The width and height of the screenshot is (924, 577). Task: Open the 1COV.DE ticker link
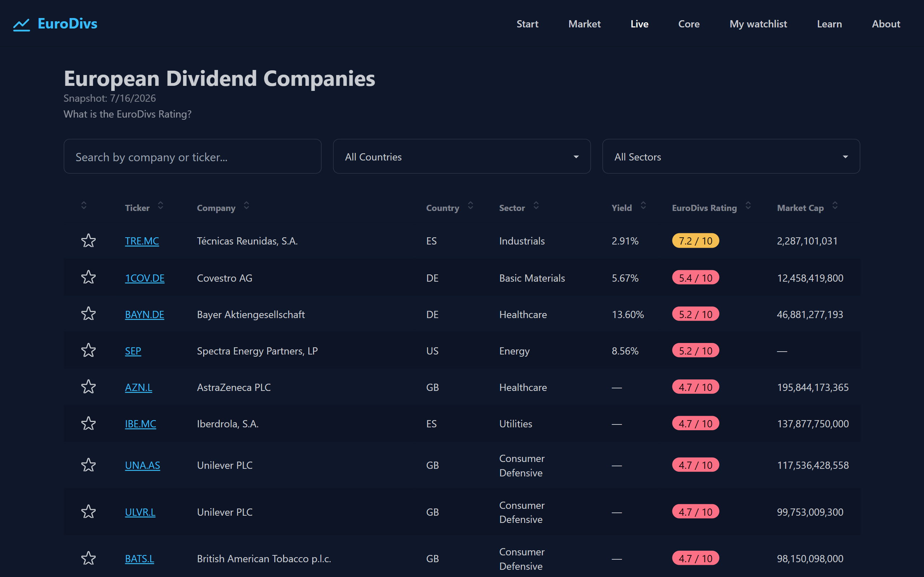point(145,278)
